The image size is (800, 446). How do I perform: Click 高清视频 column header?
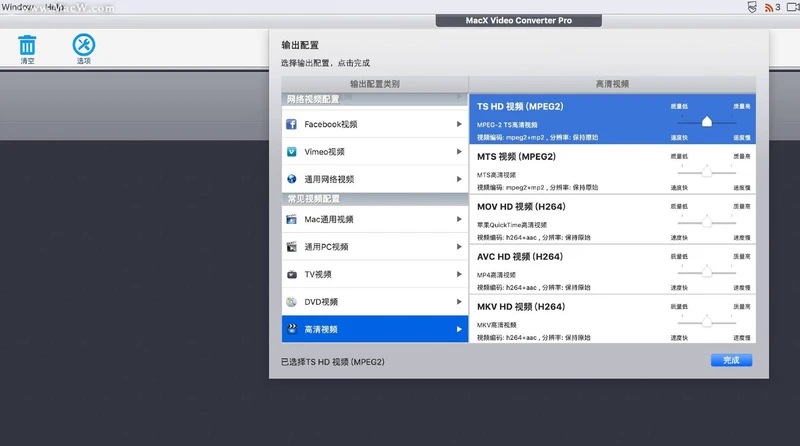612,84
